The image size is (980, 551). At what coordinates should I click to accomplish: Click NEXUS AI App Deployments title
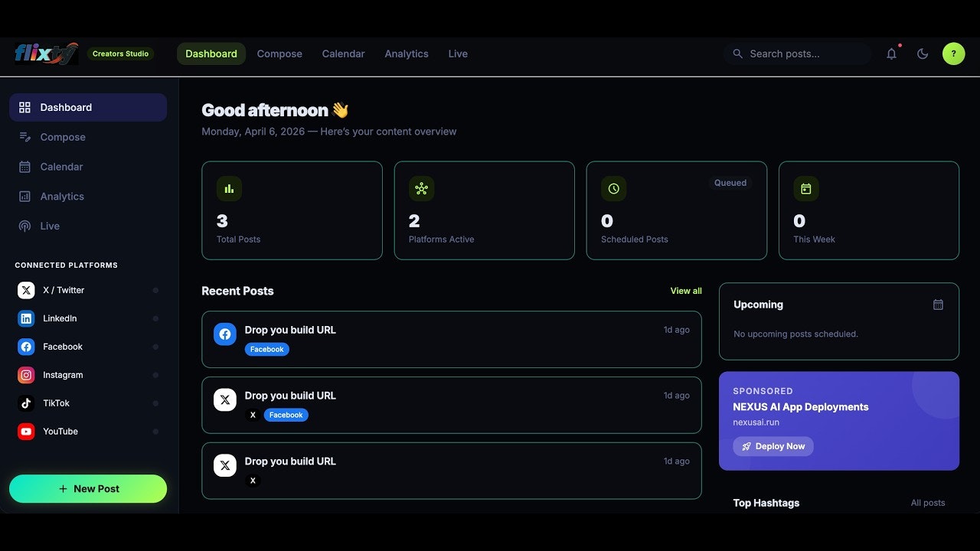tap(801, 407)
